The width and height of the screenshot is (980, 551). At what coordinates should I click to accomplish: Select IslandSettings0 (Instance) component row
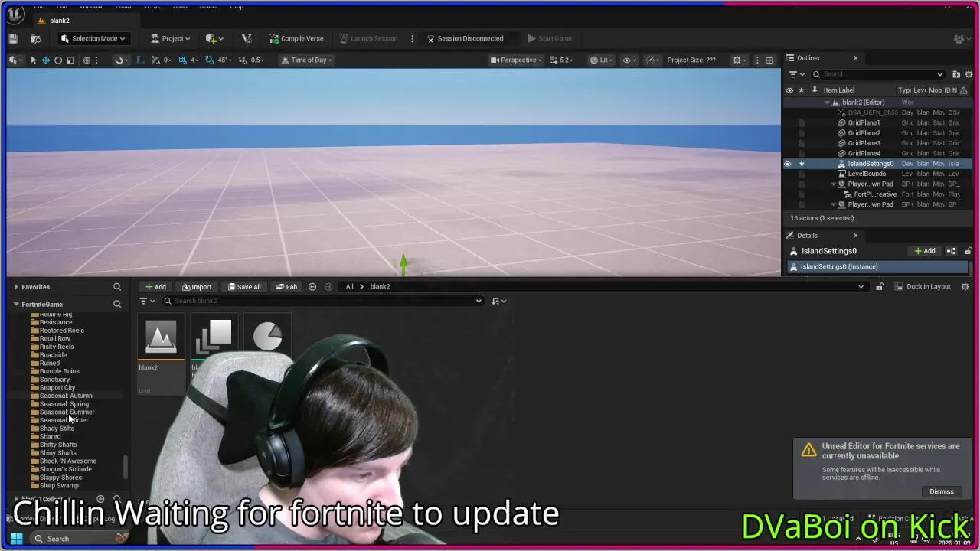877,266
